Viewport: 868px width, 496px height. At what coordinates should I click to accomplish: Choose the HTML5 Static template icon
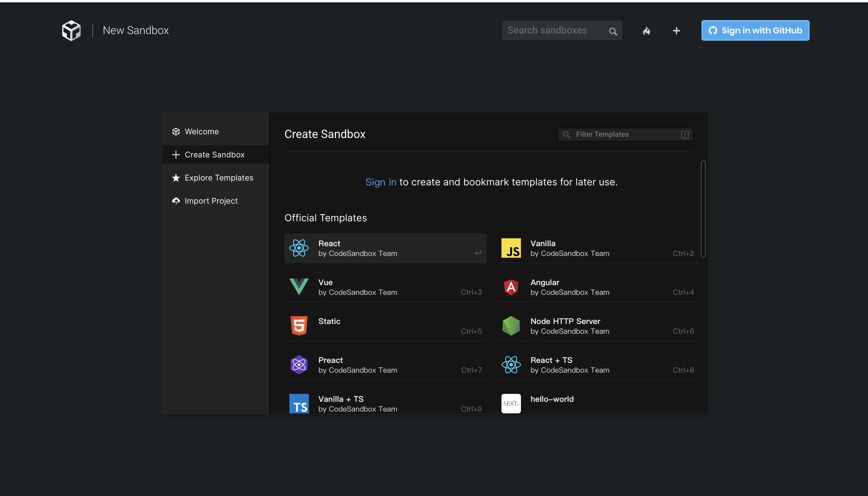(299, 326)
